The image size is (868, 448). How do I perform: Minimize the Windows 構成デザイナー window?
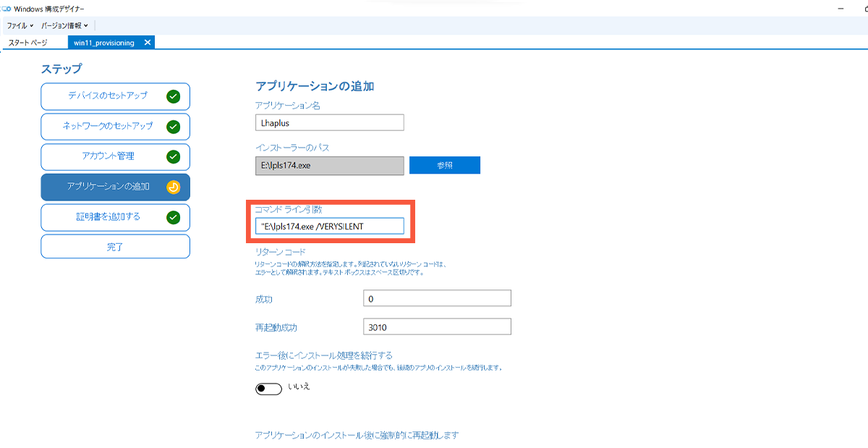[x=840, y=9]
